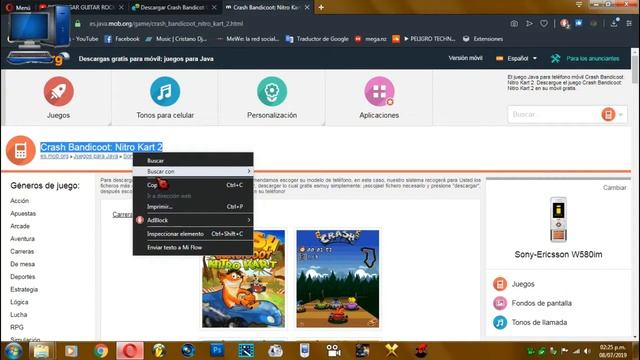The image size is (640, 360).
Task: Open the Arcade genre link
Action: pyautogui.click(x=20, y=226)
